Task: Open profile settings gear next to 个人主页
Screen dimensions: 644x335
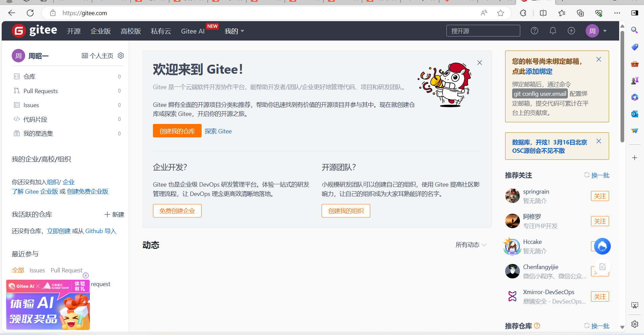Action: pyautogui.click(x=121, y=56)
